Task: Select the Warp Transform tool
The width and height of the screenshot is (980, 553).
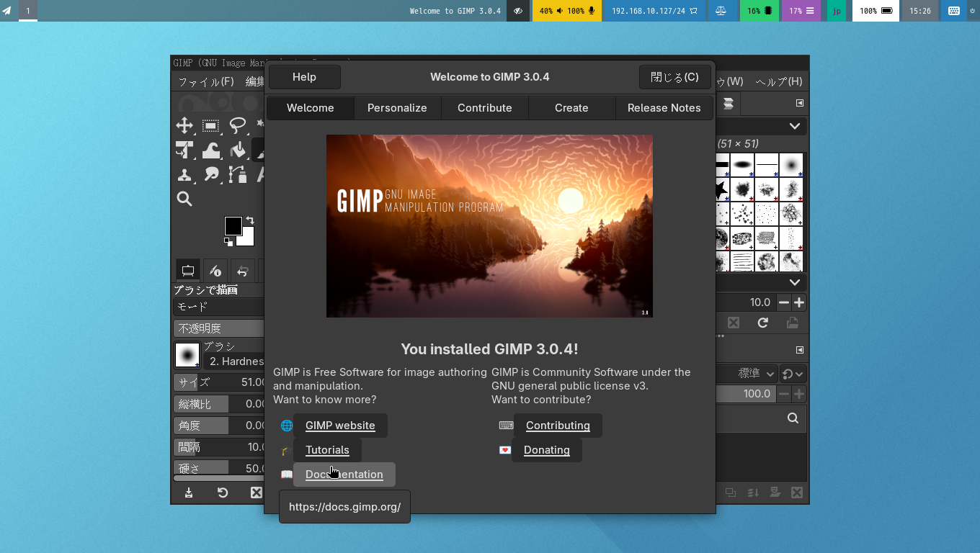Action: (x=210, y=150)
